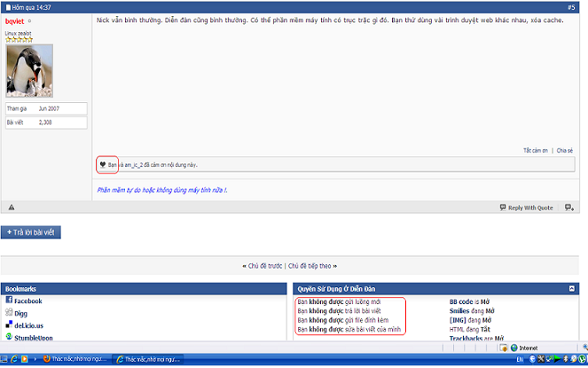Click the Chia sẻ link
Screen dimensions: 588x368
(564, 151)
